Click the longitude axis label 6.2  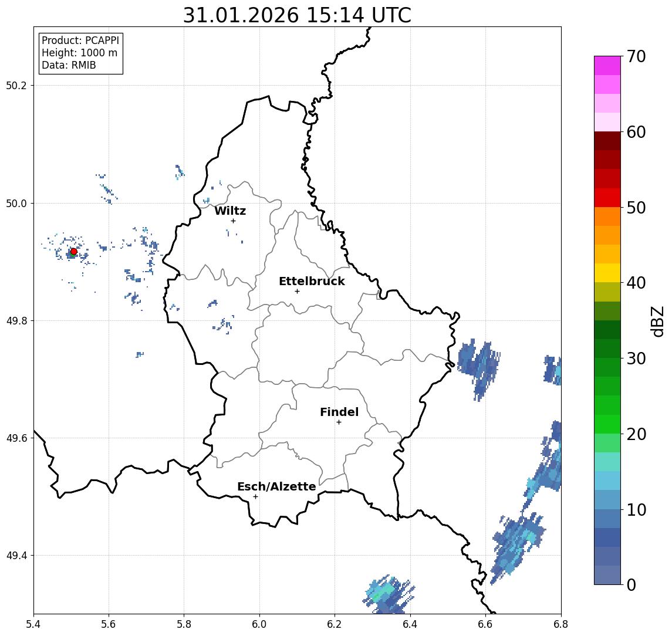pyautogui.click(x=335, y=624)
